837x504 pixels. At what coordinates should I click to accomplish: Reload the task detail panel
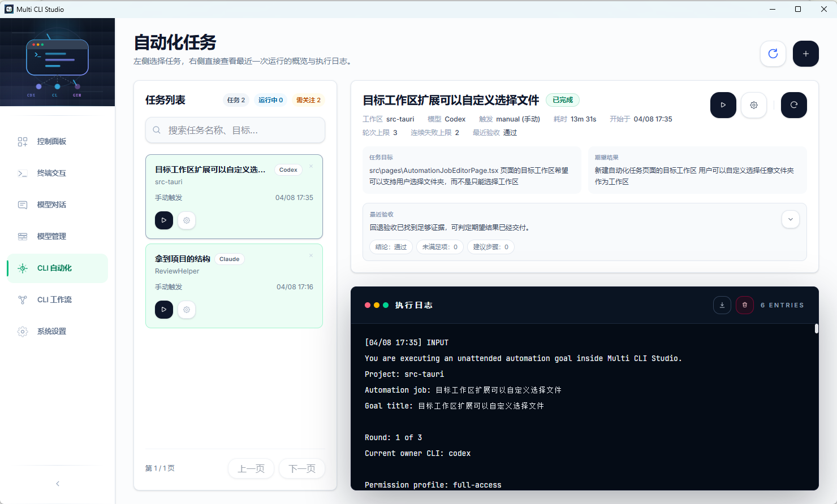click(794, 105)
